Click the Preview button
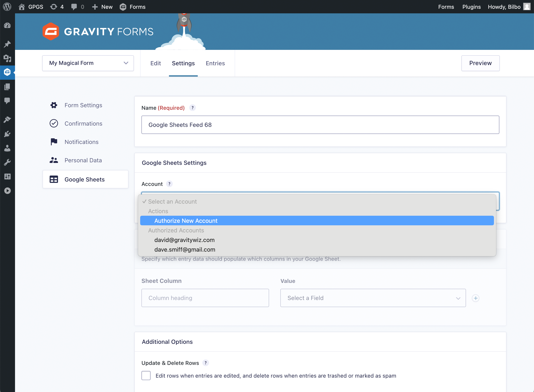 (480, 63)
